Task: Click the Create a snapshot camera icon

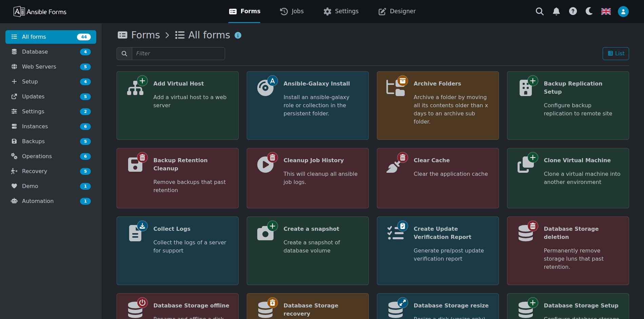Action: click(265, 233)
